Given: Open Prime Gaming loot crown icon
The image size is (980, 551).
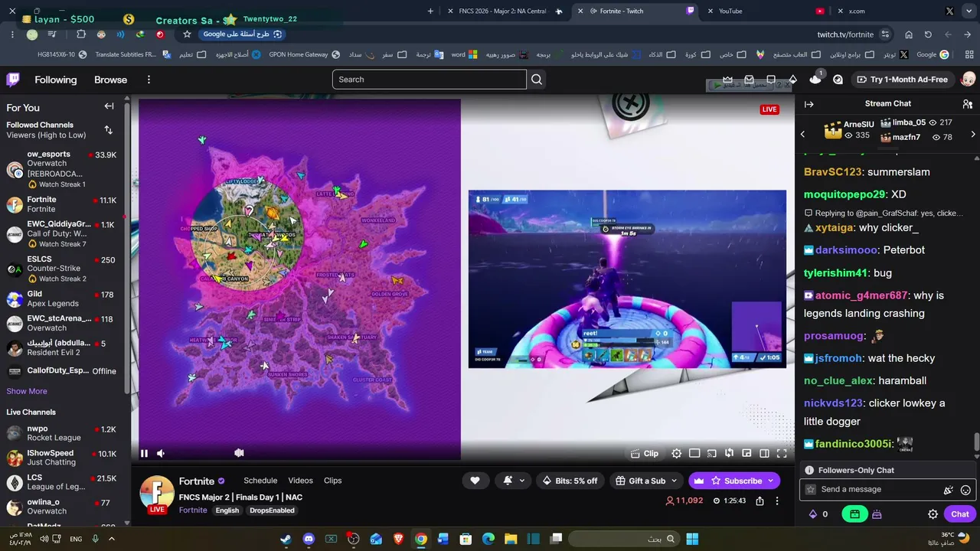Looking at the screenshot, I should pyautogui.click(x=728, y=80).
